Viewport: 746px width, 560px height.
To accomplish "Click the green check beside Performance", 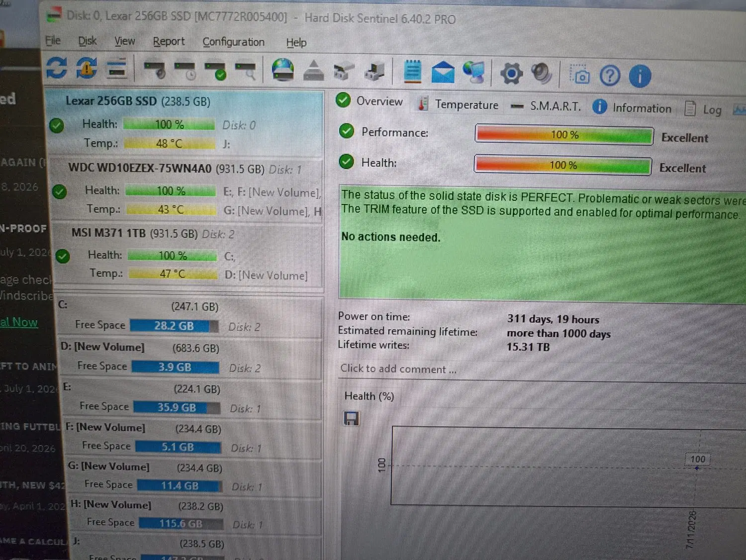I will (347, 131).
